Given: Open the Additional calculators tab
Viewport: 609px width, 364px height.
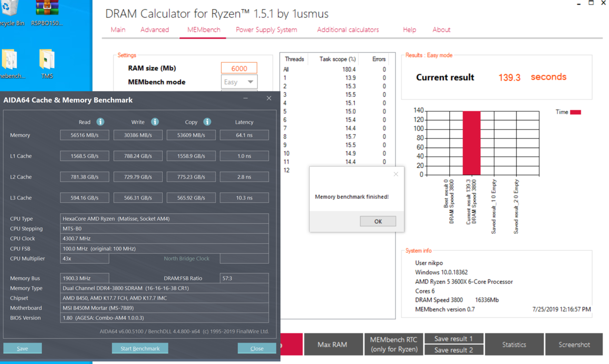Looking at the screenshot, I should 348,30.
